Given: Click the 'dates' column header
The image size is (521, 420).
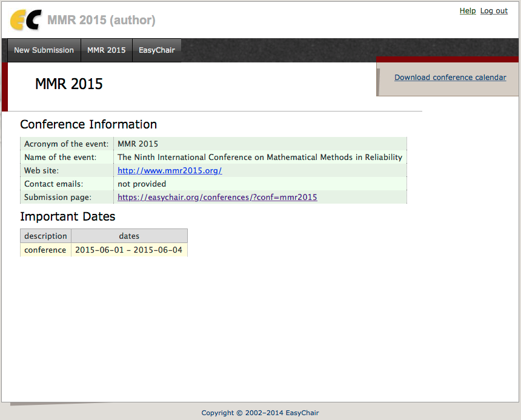Looking at the screenshot, I should pyautogui.click(x=129, y=236).
